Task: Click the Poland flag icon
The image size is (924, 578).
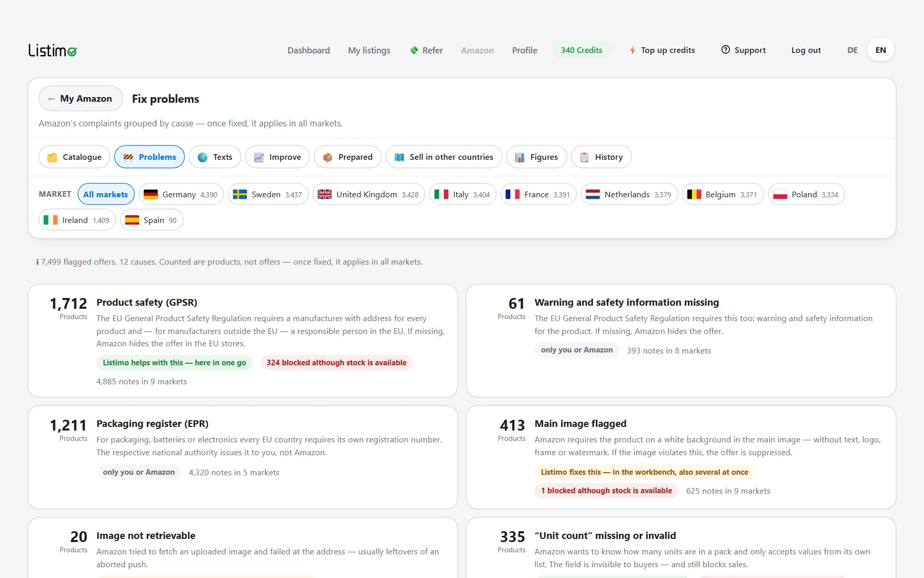Action: click(780, 194)
